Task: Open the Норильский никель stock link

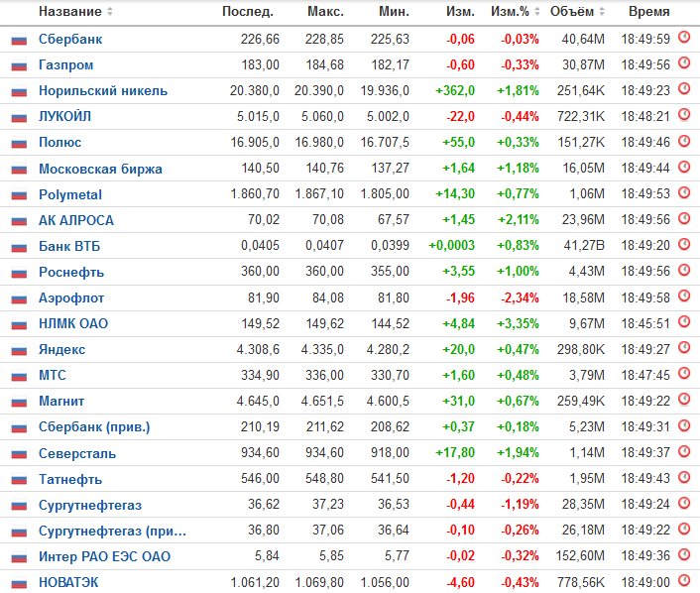Action: [x=103, y=91]
